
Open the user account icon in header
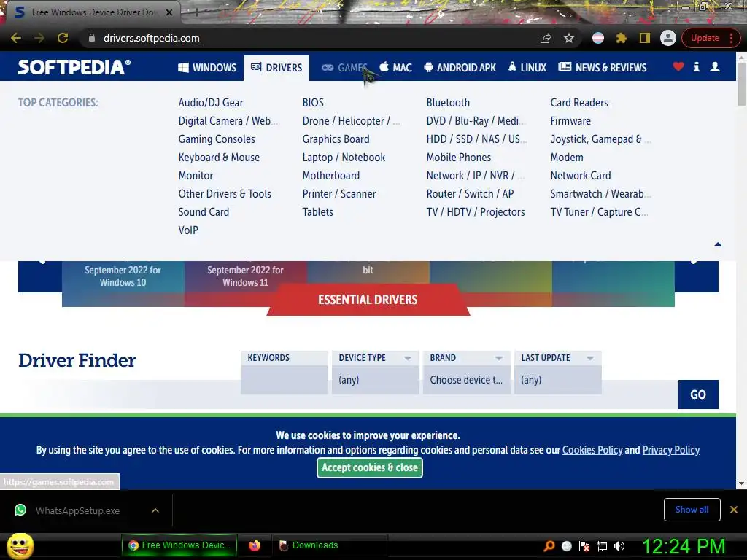715,66
